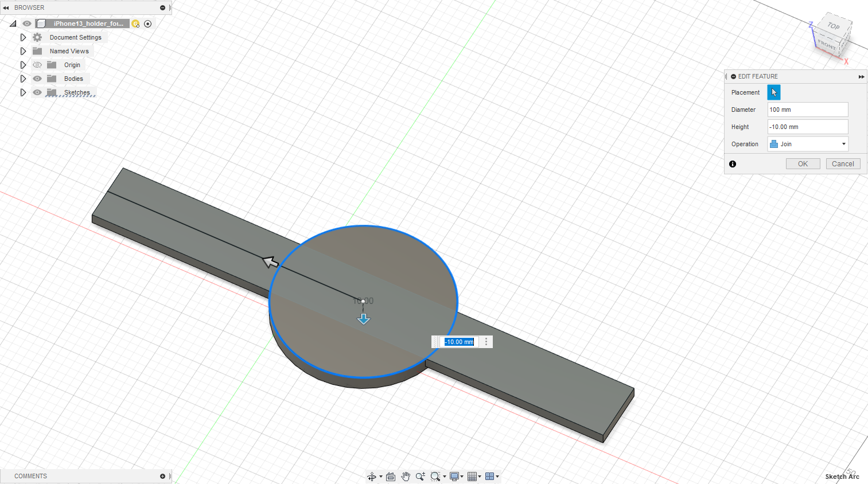
Task: Expand the Comments panel with plus icon
Action: (162, 476)
